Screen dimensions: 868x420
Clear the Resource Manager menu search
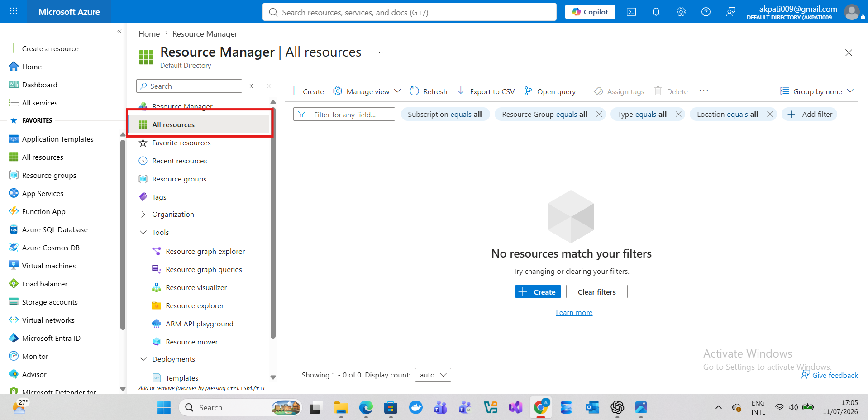251,86
